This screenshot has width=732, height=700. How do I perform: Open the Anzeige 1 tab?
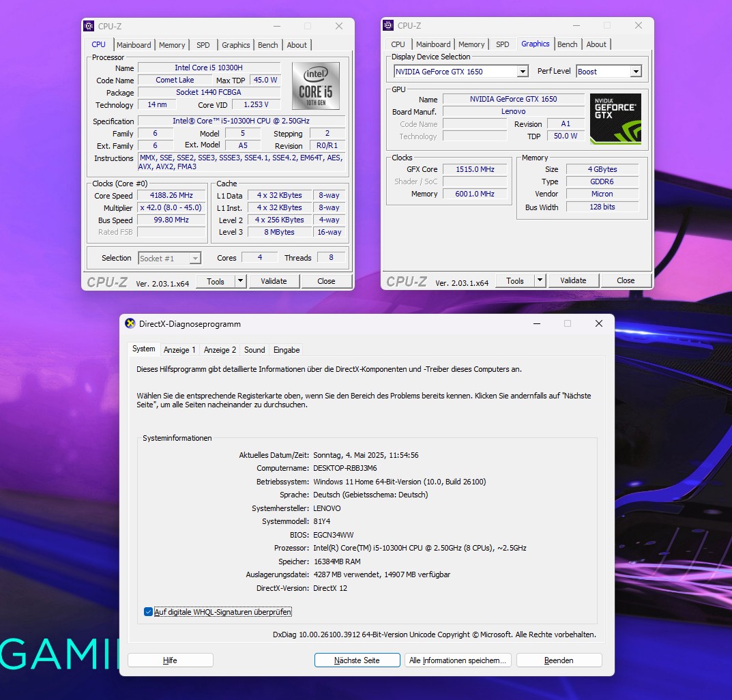[179, 350]
